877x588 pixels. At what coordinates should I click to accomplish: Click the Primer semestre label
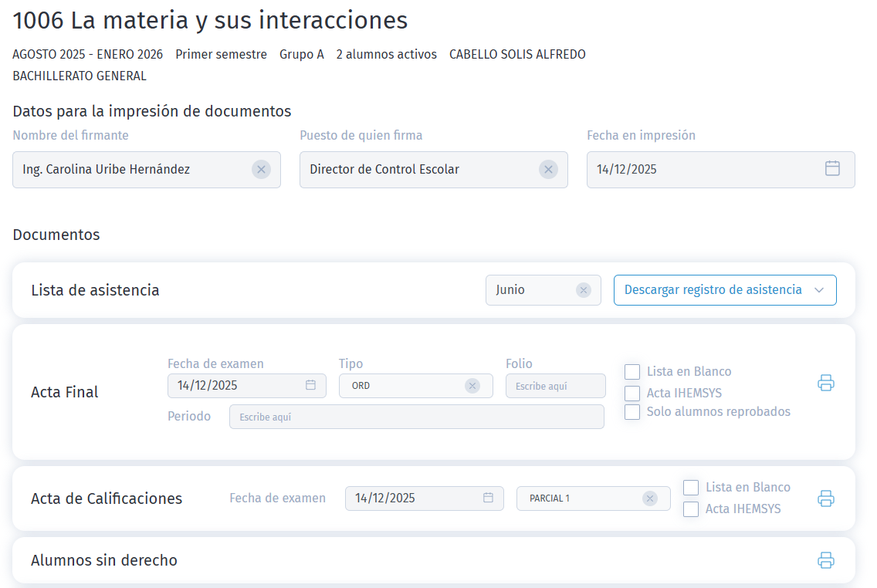tap(221, 54)
